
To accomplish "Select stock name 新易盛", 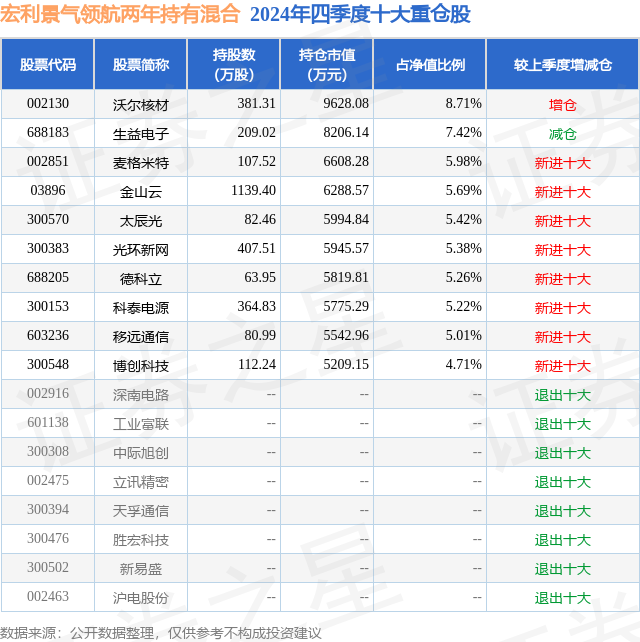I will (x=141, y=570).
